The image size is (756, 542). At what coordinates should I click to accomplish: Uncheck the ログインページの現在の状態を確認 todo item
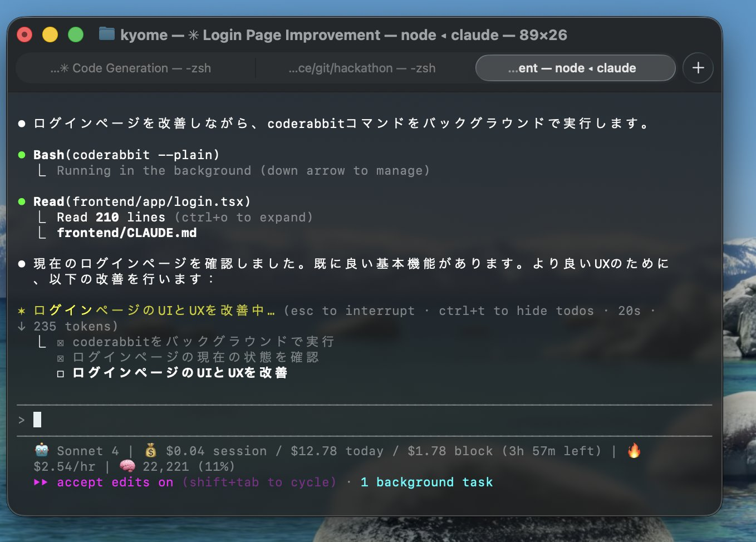(x=60, y=357)
